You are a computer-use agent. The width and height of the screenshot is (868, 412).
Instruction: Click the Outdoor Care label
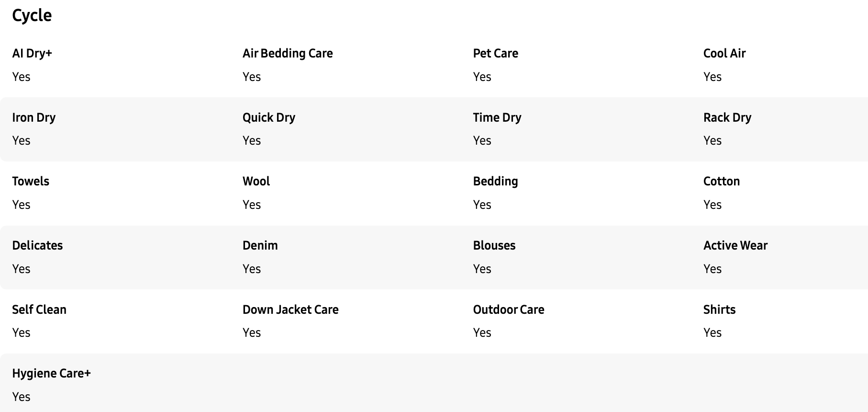tap(509, 309)
